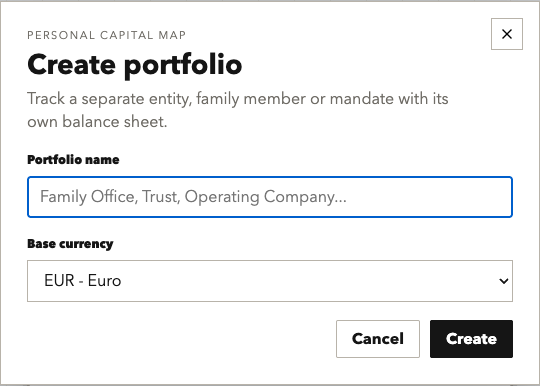Abort portfolio creation with Cancel
Screen dimensions: 540x386
pos(378,339)
